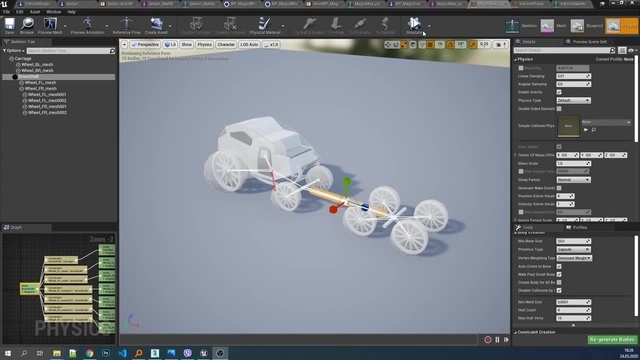
Task: Select the DriveShaft row in Skeleton Tree
Action: [x=59, y=77]
